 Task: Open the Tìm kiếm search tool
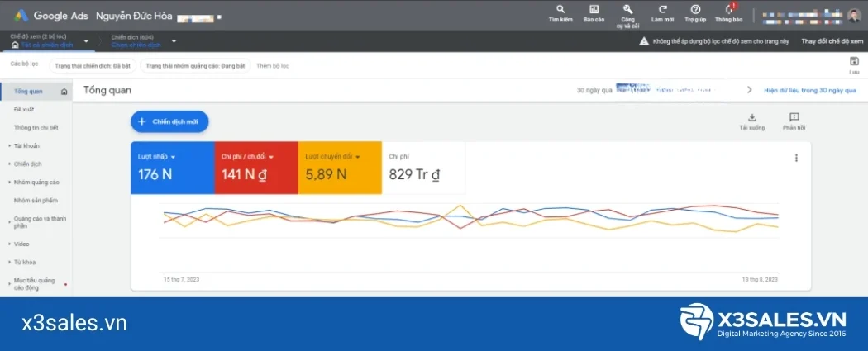[x=560, y=9]
